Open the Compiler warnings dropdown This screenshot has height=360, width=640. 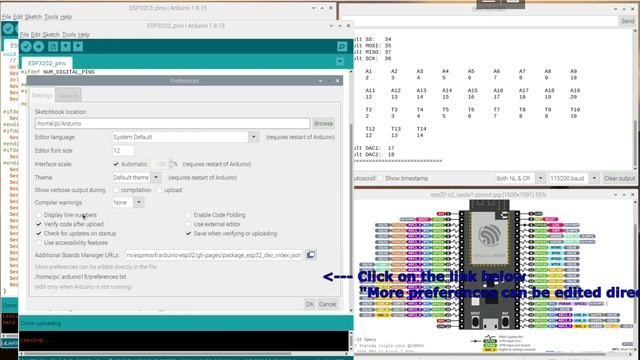128,202
